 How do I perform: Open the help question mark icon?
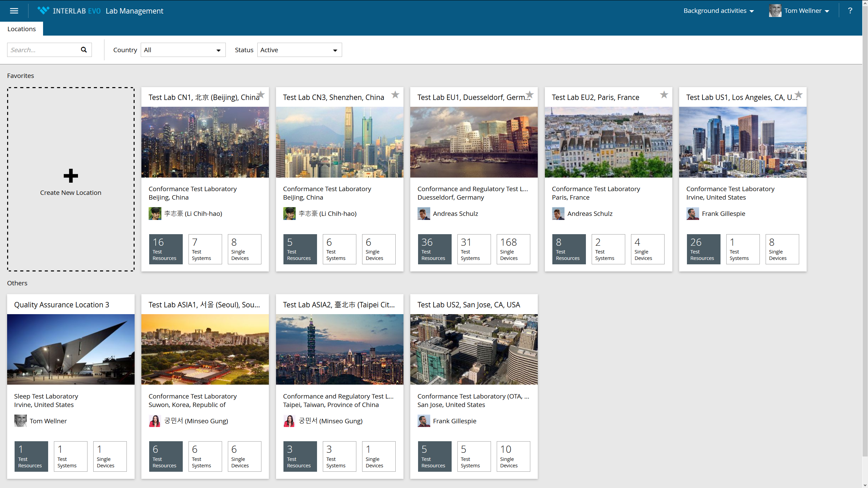click(850, 11)
